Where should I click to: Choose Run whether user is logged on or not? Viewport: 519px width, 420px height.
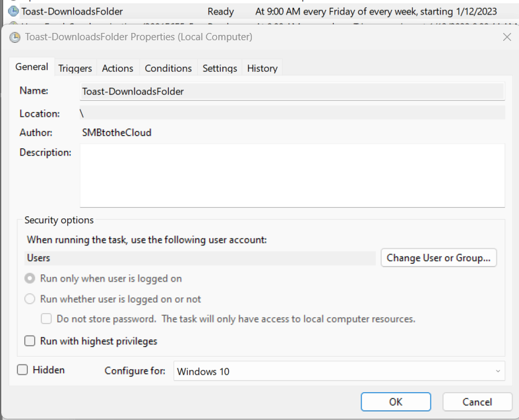pos(30,299)
